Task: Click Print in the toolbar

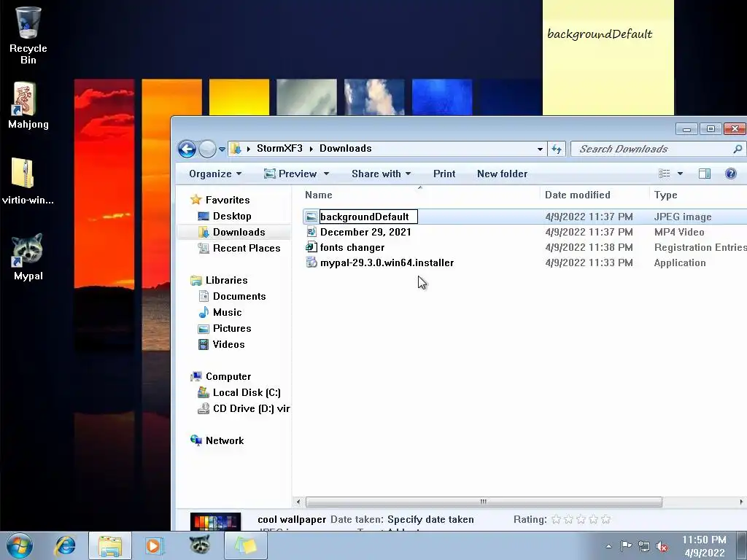Action: (x=444, y=174)
